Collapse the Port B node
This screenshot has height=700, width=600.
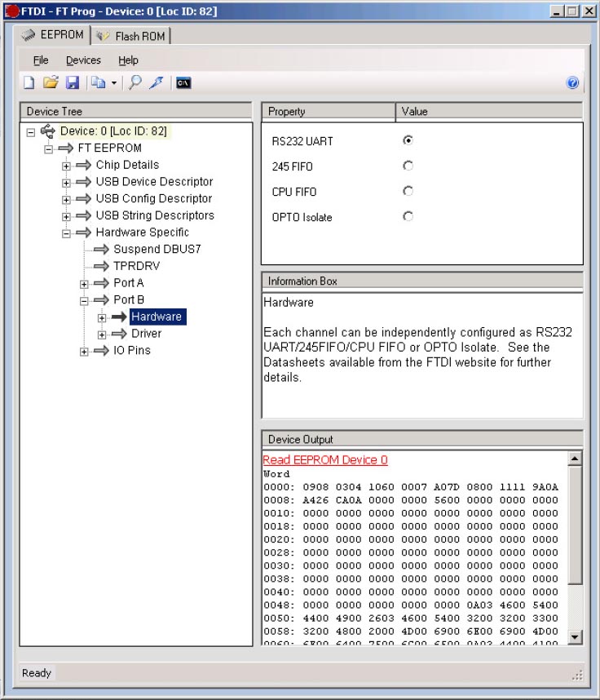(84, 301)
